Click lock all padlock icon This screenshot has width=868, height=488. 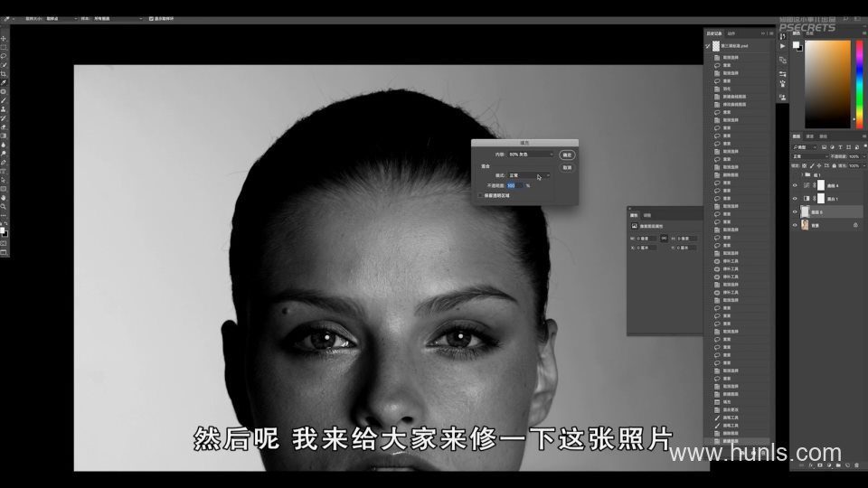[834, 165]
